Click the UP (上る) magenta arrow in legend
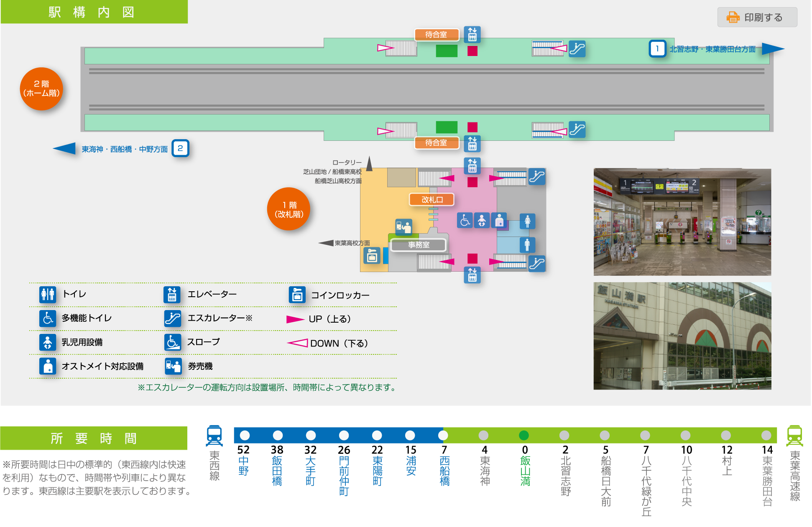The height and width of the screenshot is (527, 812). point(295,319)
